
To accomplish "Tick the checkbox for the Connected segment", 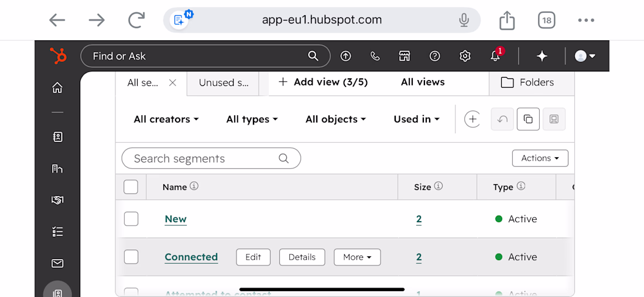I will point(131,257).
